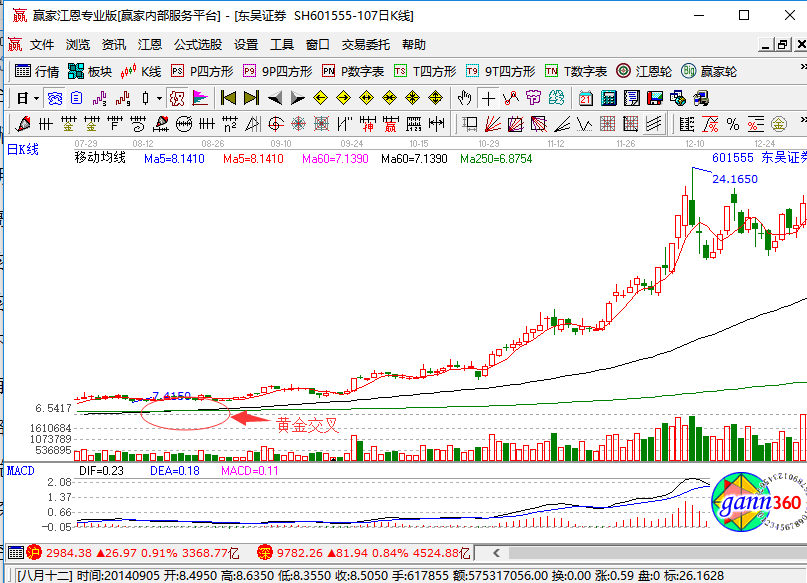Click the horizontal scrollbar left arrow
This screenshot has width=807, height=583.
coord(496,553)
